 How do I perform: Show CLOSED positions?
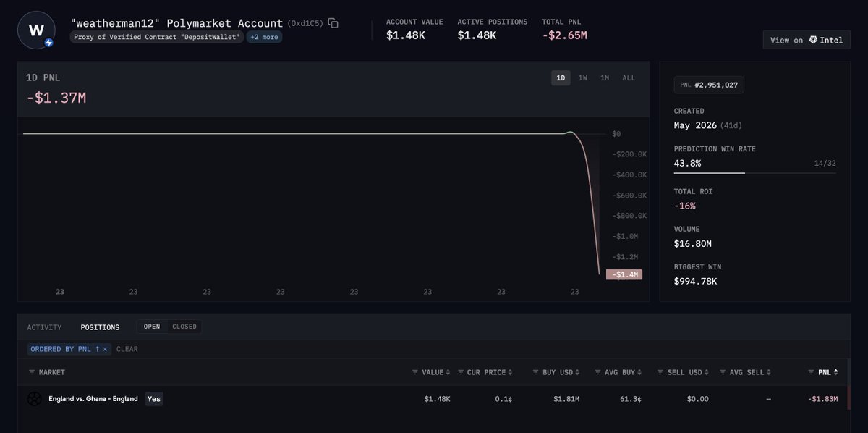click(184, 327)
